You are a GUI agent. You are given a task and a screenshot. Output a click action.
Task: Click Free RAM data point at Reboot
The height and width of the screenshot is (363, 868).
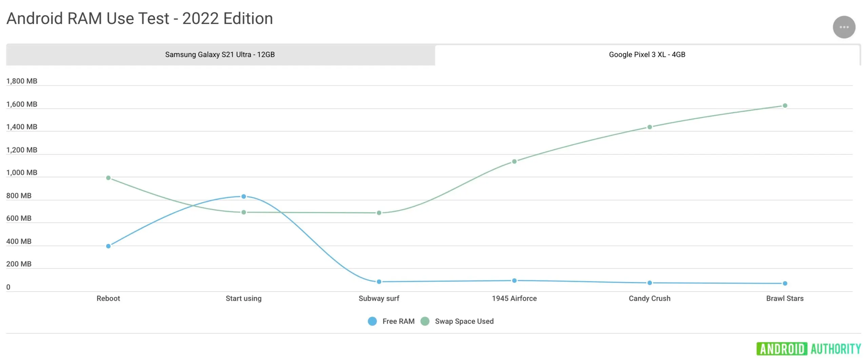tap(108, 246)
